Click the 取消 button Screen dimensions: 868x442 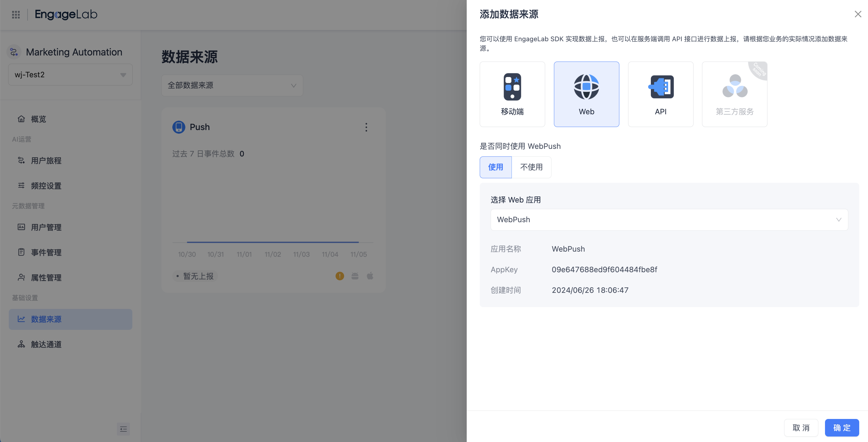801,427
